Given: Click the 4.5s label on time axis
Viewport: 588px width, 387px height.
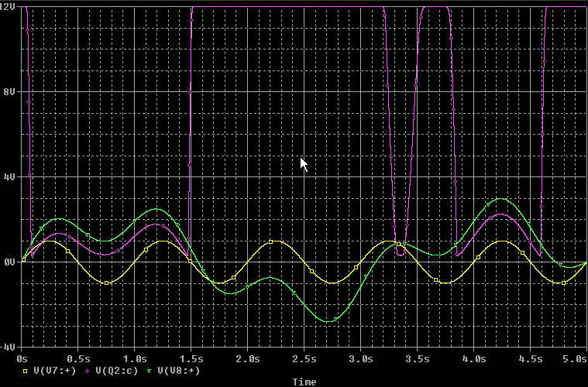Looking at the screenshot, I should [530, 359].
